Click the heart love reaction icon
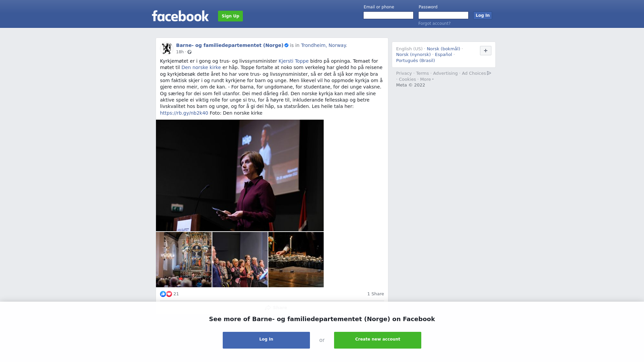The height and width of the screenshot is (362, 644). click(x=169, y=294)
